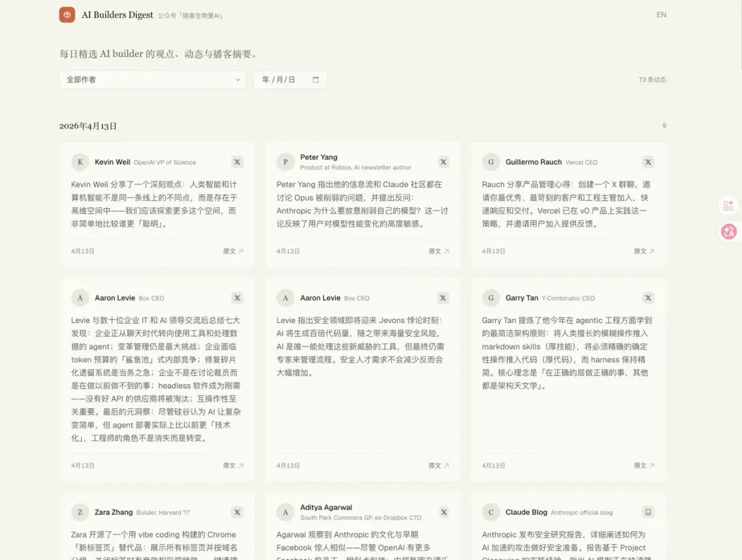Screen dimensions: 742x560
Task: Click the OpenAI VP of Science subtitle
Action: click(165, 162)
